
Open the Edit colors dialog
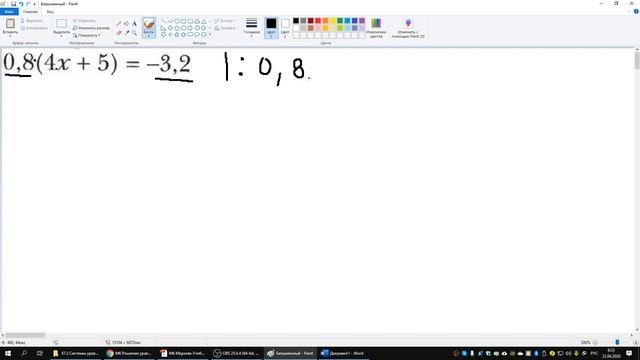click(x=376, y=28)
